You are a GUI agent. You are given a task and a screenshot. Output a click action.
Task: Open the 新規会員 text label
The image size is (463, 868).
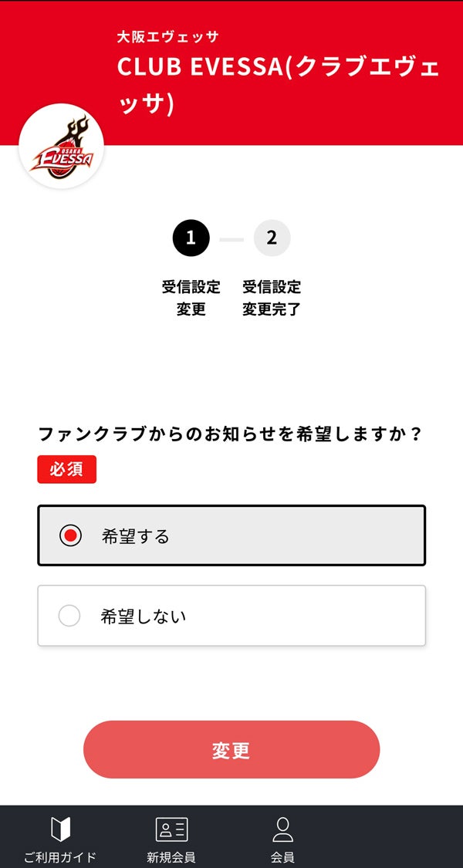pos(171,857)
